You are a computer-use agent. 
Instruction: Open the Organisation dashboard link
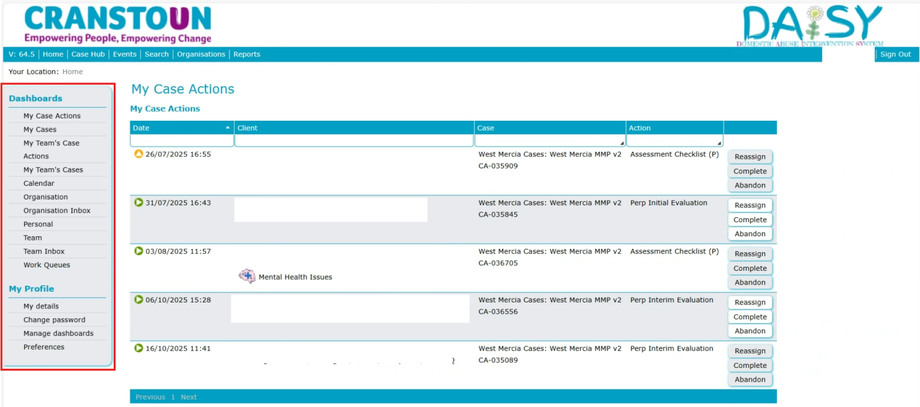click(45, 197)
